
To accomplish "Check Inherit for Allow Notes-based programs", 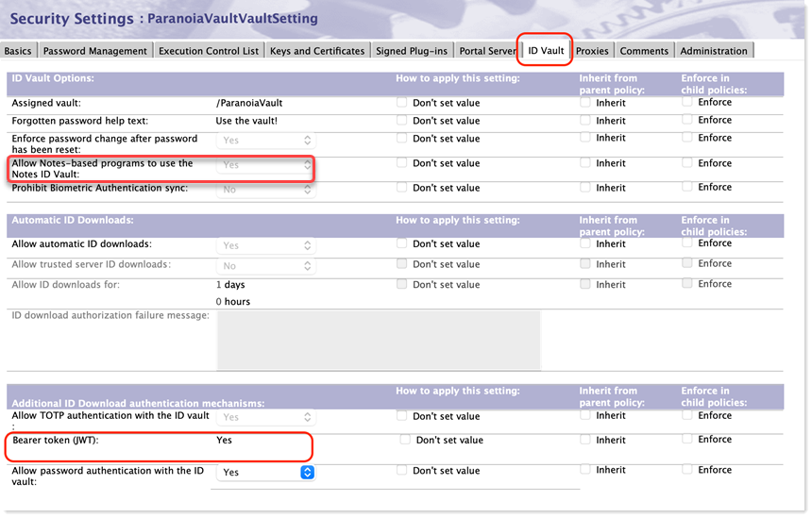I will [585, 162].
